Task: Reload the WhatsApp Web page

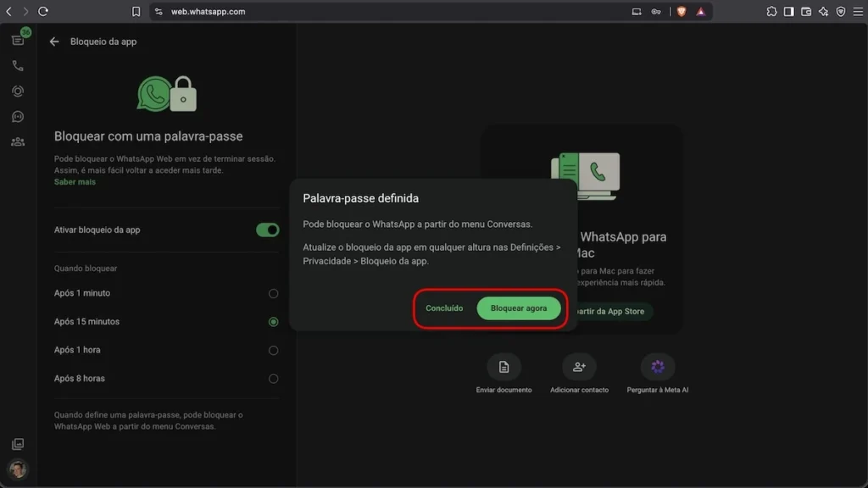Action: point(43,11)
